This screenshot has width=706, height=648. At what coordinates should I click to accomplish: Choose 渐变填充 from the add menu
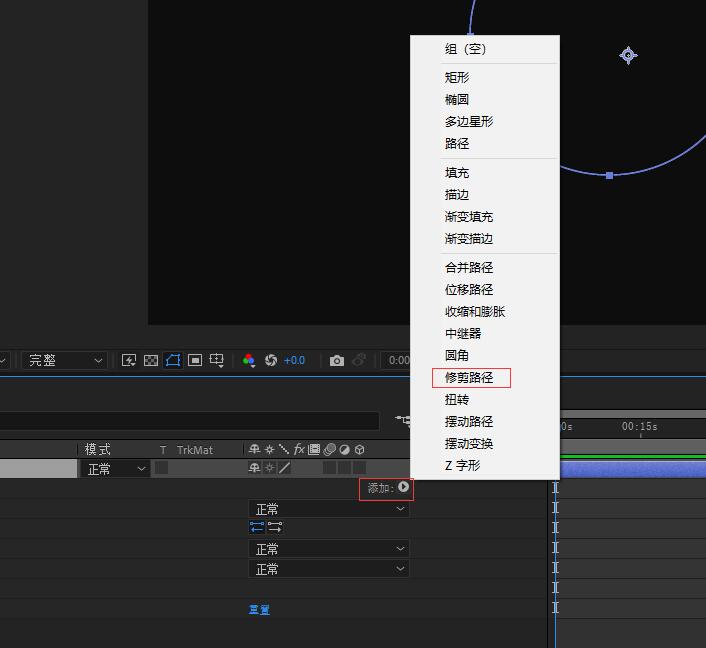(x=485, y=217)
